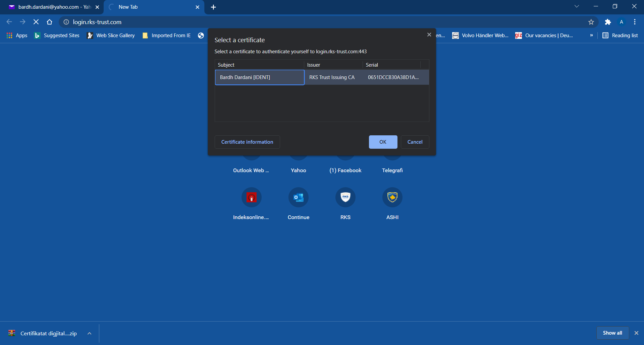644x345 pixels.
Task: Stop loading the page
Action: coord(36,22)
